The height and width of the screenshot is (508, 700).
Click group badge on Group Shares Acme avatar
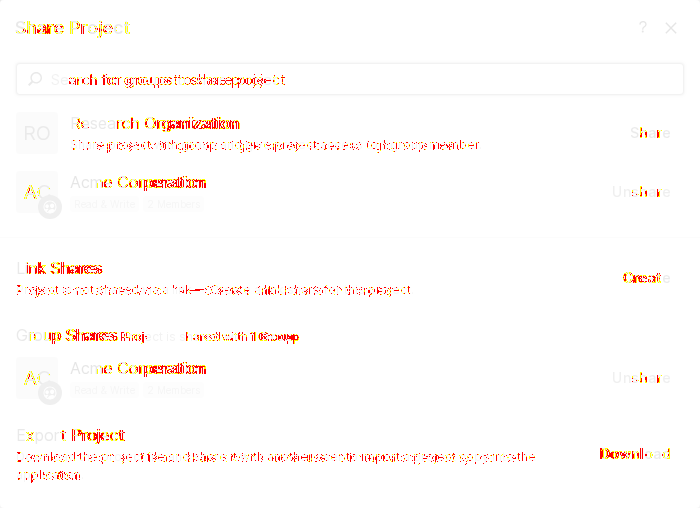click(x=51, y=392)
